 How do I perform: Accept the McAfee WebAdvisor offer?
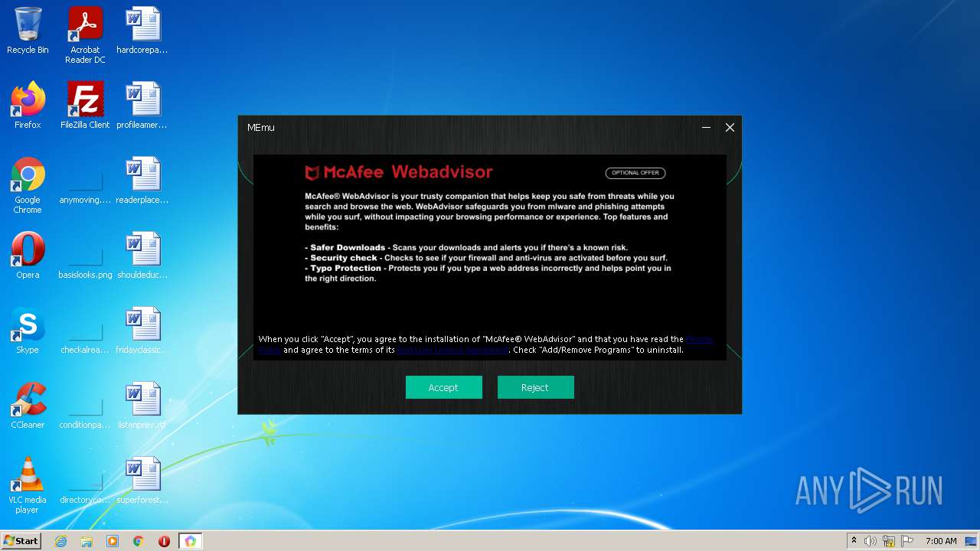443,387
